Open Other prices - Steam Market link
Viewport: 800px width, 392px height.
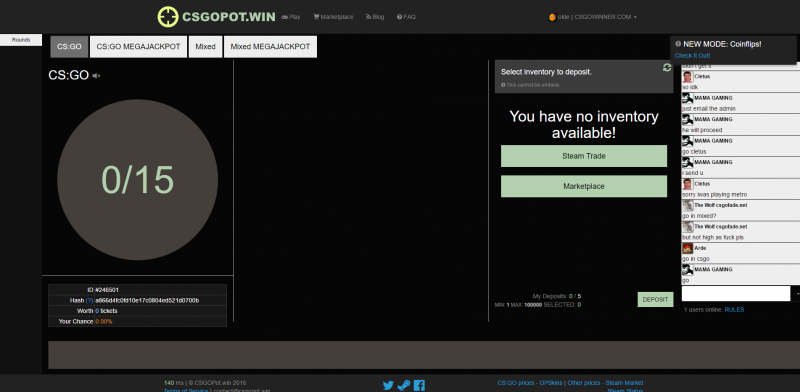(x=605, y=383)
